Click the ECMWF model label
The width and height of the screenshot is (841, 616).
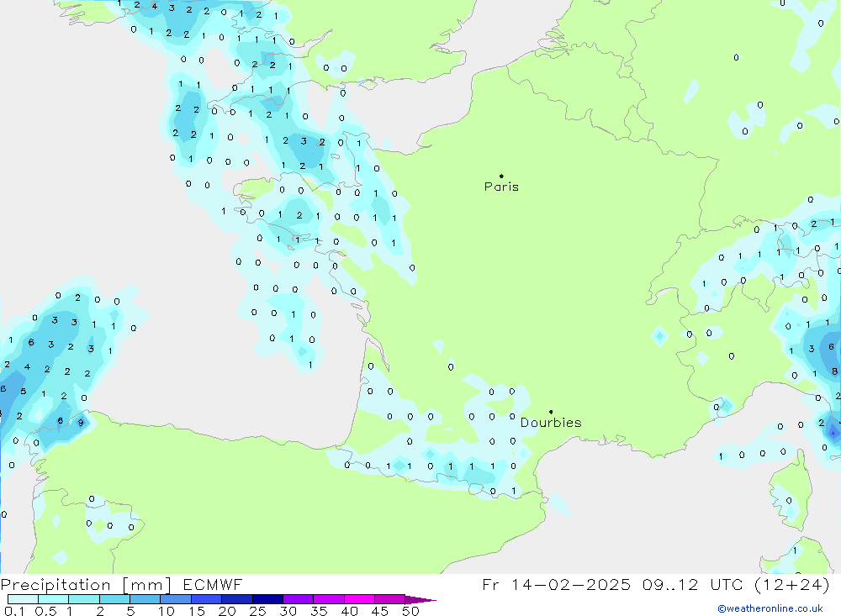213,584
